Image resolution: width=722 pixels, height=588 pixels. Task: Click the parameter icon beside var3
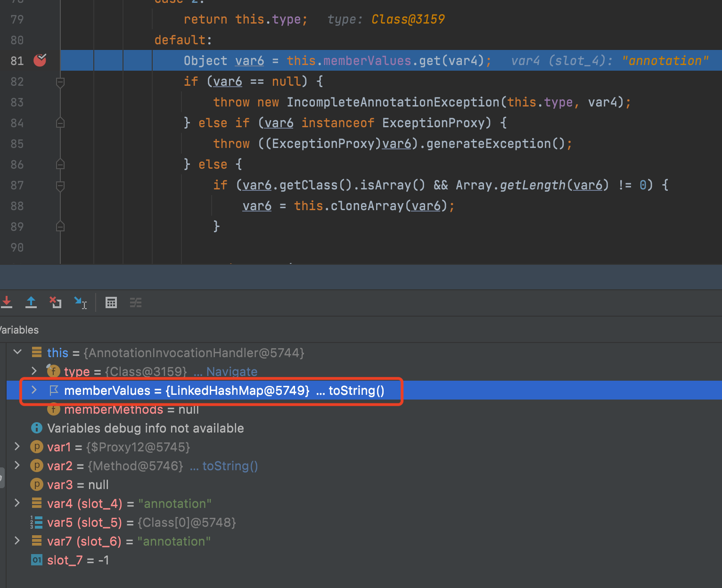tap(36, 484)
